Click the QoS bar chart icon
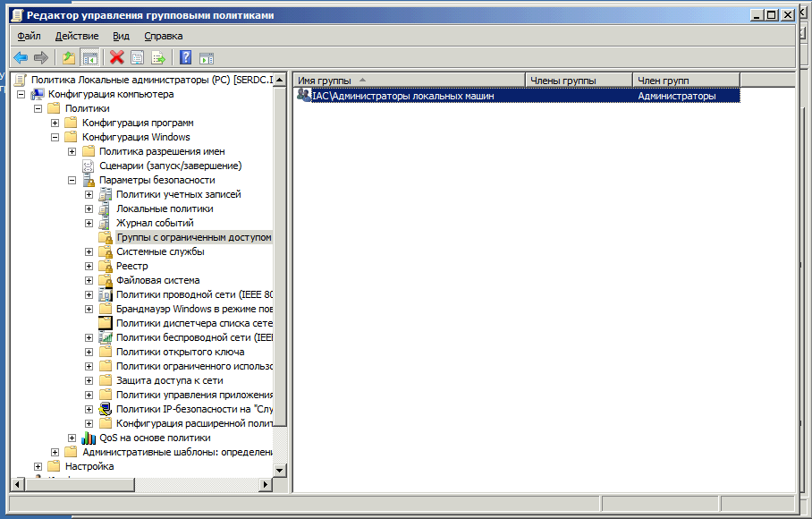The width and height of the screenshot is (812, 519). (x=89, y=438)
